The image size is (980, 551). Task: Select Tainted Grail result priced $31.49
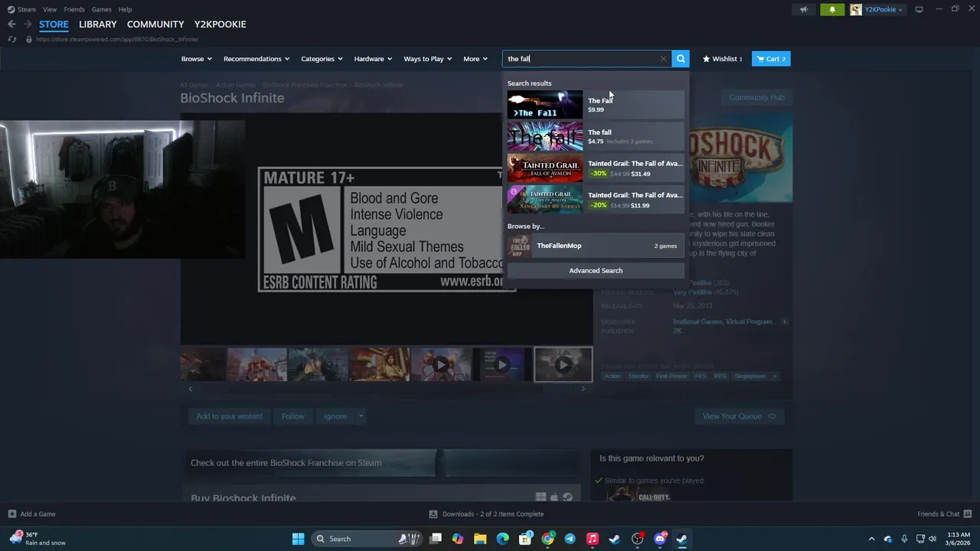pyautogui.click(x=596, y=168)
